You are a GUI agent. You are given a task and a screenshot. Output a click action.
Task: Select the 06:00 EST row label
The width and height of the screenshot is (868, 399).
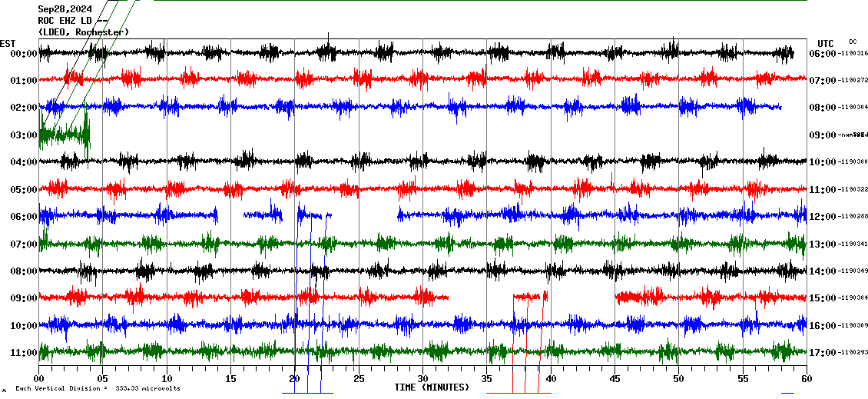click(x=24, y=217)
